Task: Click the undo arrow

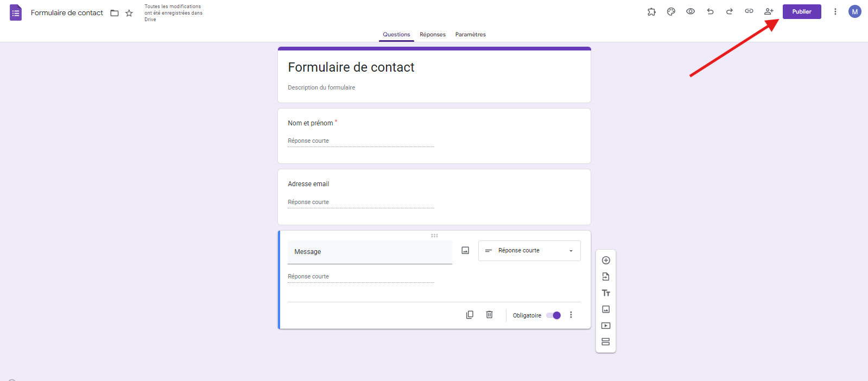Action: tap(710, 11)
